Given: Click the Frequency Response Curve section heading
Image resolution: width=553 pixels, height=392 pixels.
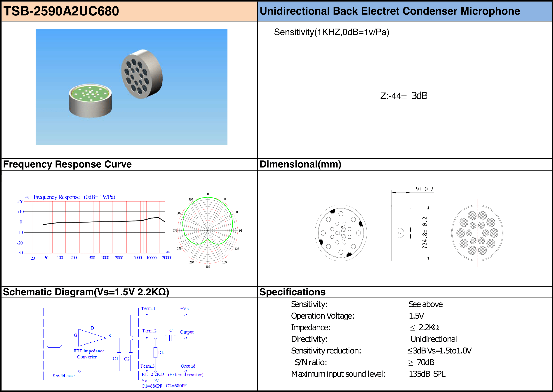Looking at the screenshot, I should (x=67, y=164).
